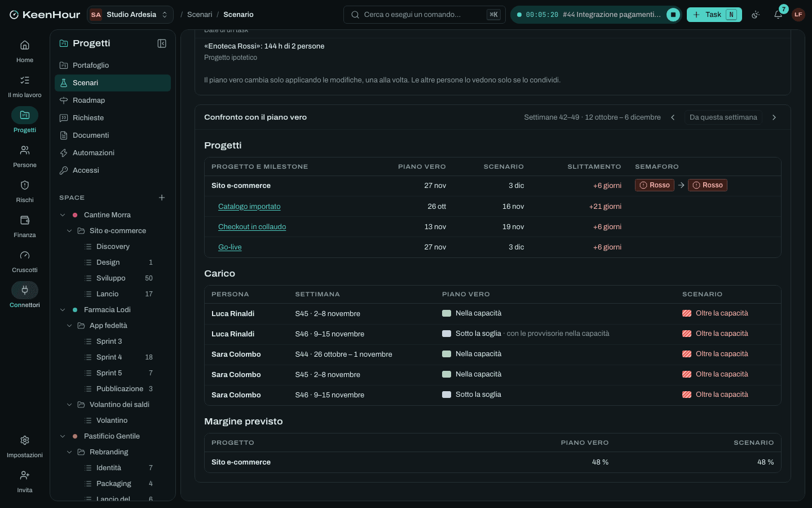Open the LF user avatar

(x=798, y=15)
